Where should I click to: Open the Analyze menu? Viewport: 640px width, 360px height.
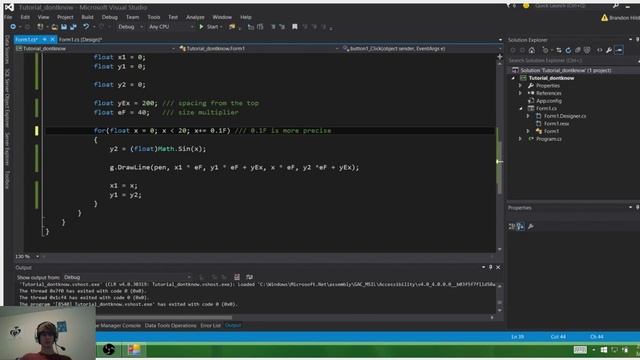coord(195,17)
